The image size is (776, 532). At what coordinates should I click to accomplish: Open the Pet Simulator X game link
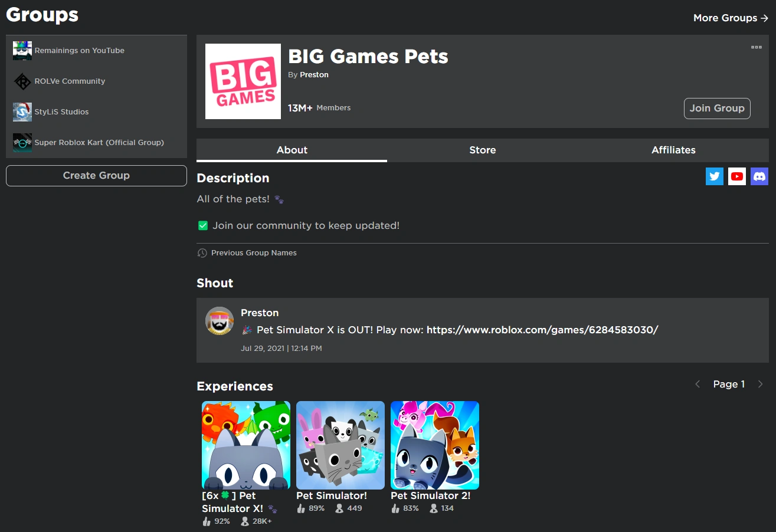tap(542, 330)
